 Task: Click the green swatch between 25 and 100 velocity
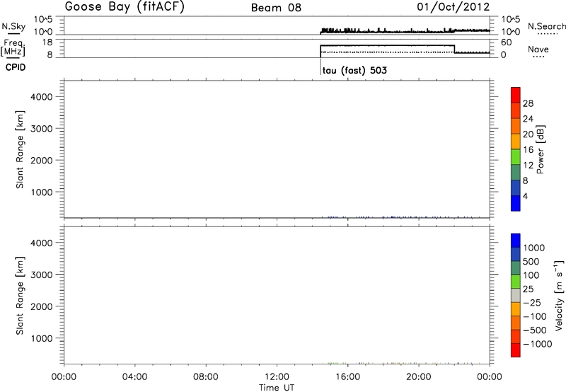pos(516,282)
